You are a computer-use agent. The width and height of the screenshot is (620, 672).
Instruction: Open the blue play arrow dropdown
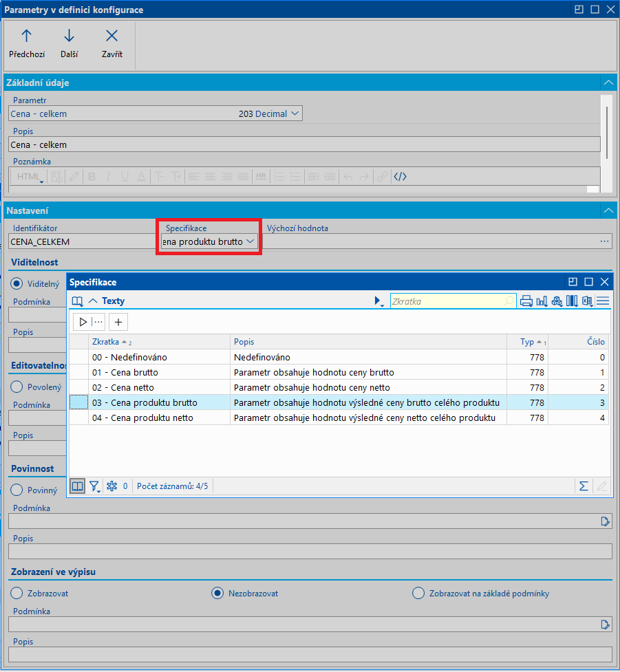click(x=378, y=301)
